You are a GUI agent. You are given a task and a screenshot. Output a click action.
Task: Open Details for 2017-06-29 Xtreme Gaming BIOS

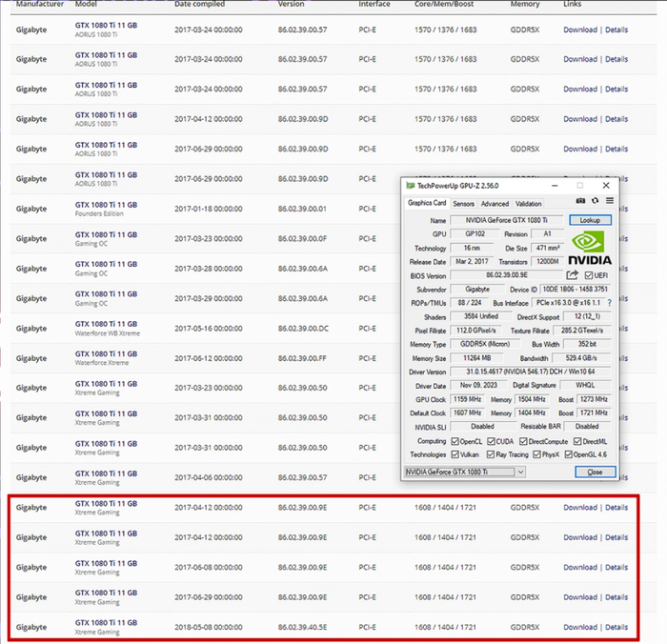(616, 597)
